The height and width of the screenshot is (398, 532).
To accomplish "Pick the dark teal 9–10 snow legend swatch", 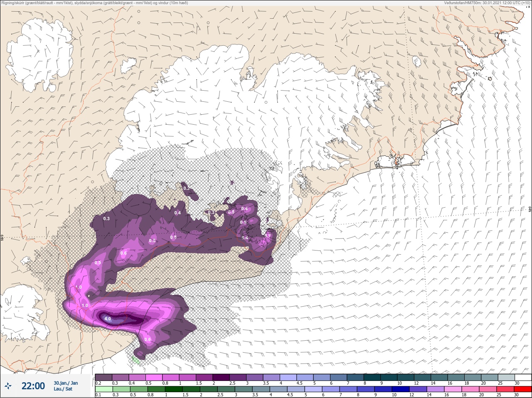I will (x=389, y=377).
